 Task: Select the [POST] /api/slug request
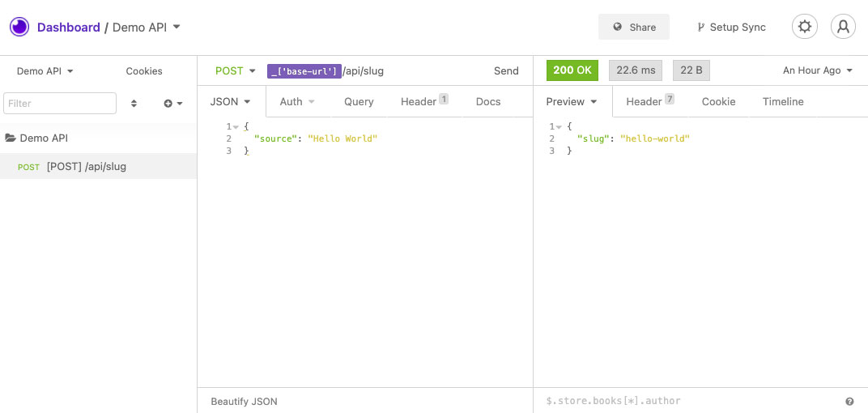86,167
